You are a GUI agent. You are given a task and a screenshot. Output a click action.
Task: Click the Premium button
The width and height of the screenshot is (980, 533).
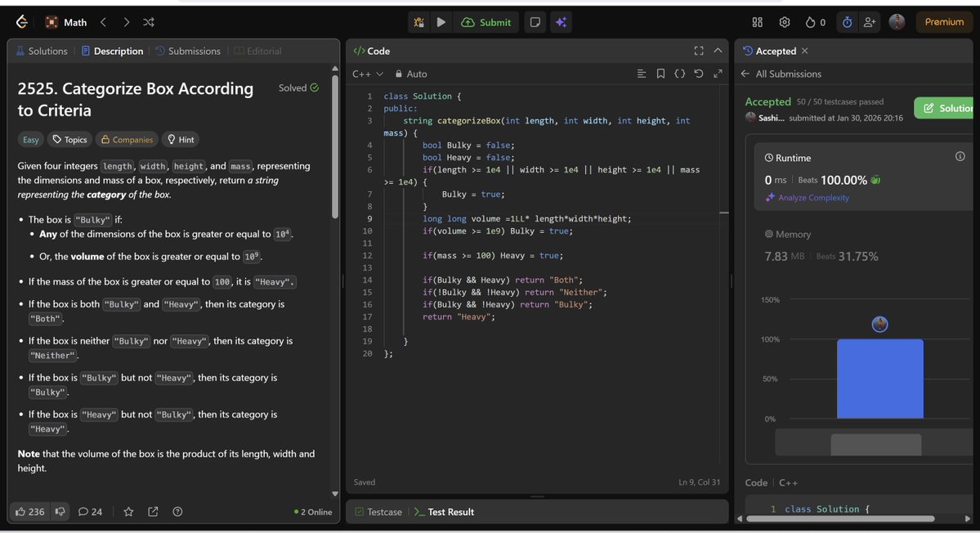[x=944, y=23]
